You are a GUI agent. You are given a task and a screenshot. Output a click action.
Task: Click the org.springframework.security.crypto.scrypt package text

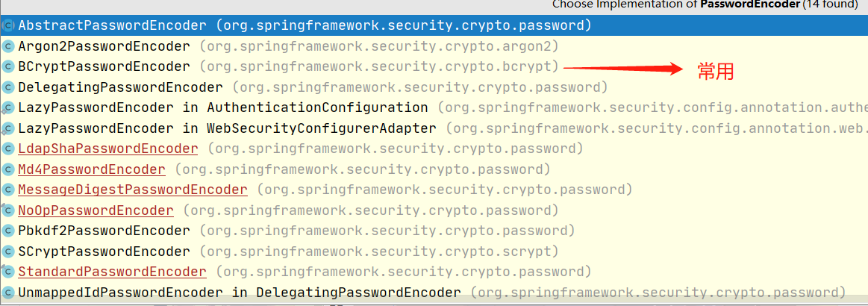click(380, 252)
